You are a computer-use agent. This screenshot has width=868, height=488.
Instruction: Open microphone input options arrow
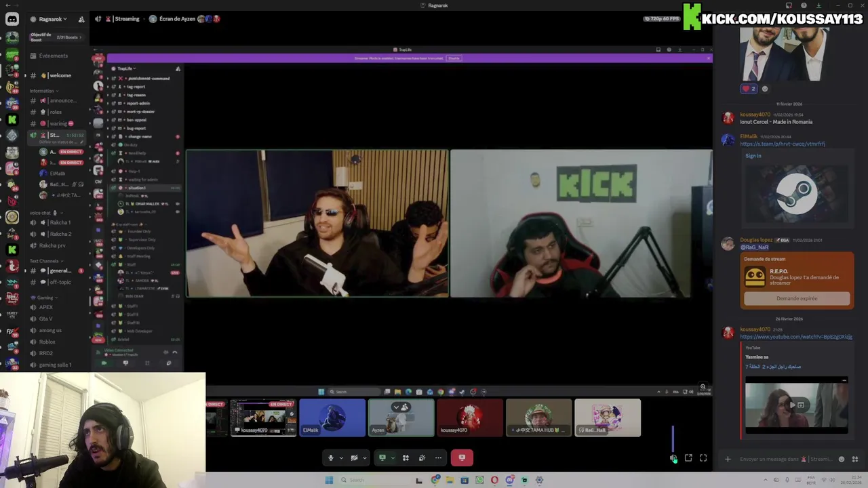click(341, 457)
